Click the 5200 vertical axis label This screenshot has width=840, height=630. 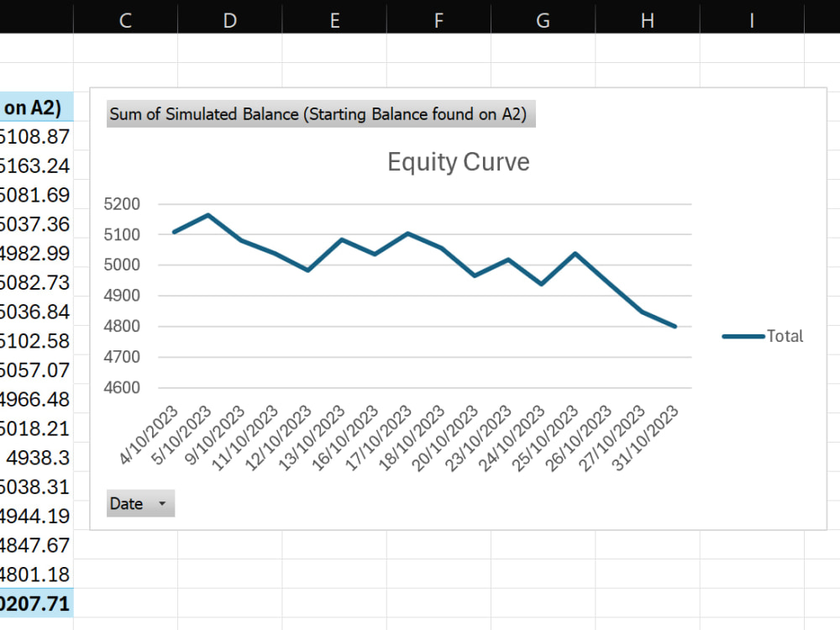point(122,203)
